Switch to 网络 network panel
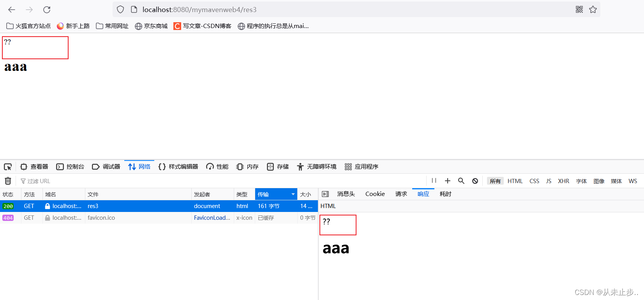This screenshot has height=300, width=644. tap(139, 167)
